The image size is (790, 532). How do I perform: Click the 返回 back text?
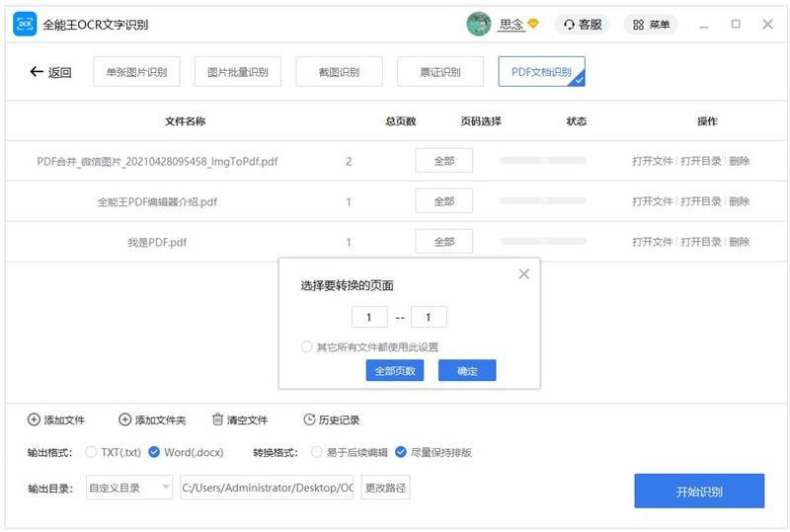pos(59,73)
